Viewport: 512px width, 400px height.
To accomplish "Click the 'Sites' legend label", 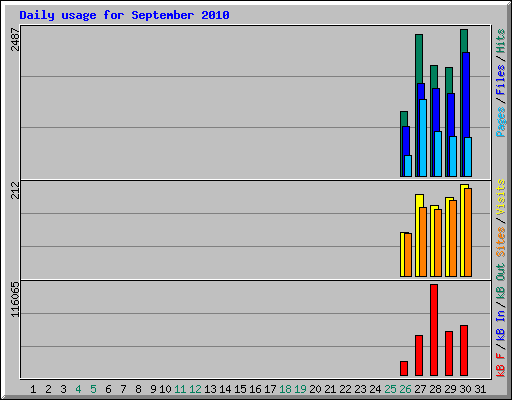I will (x=500, y=241).
